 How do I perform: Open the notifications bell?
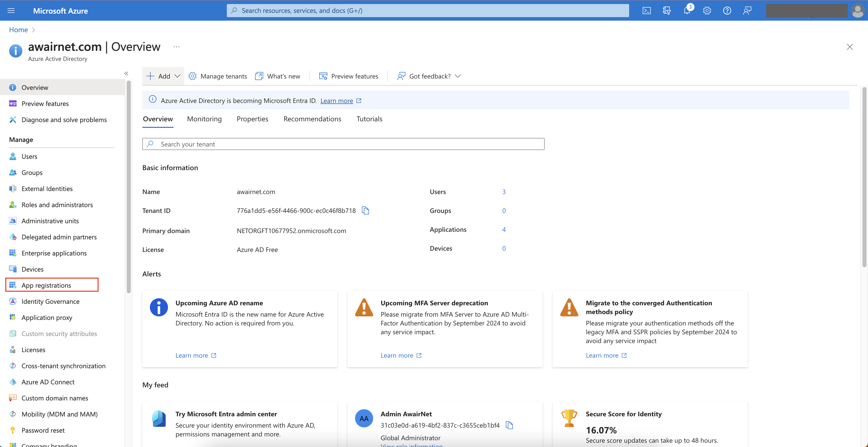pos(687,11)
